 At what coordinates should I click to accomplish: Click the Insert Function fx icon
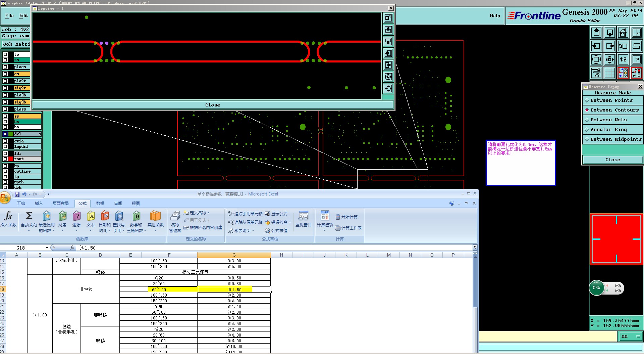pyautogui.click(x=8, y=216)
